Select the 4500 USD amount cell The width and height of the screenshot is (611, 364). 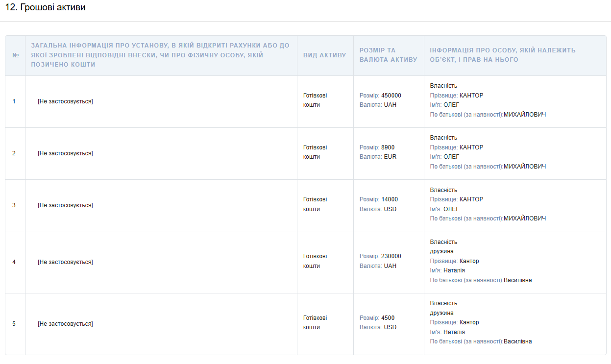click(x=378, y=322)
